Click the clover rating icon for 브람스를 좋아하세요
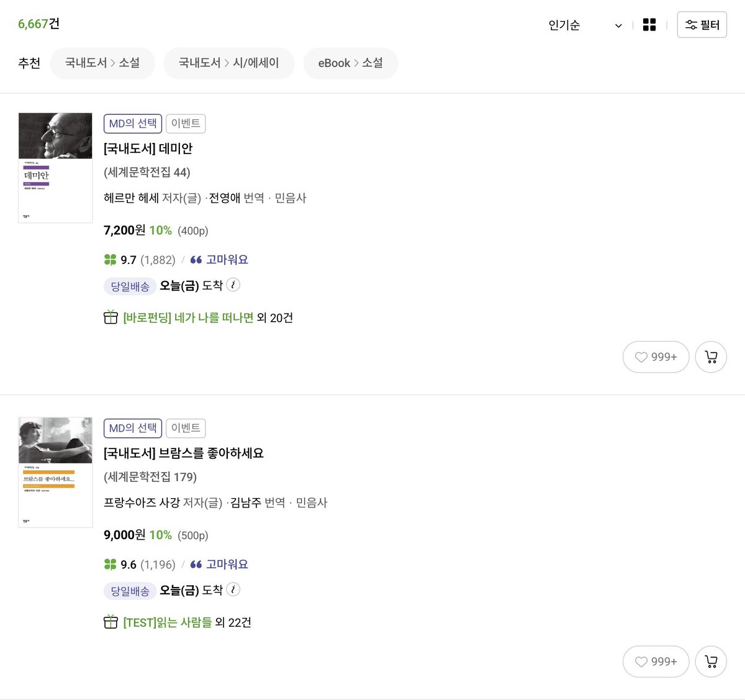This screenshot has height=700, width=745. pyautogui.click(x=111, y=564)
